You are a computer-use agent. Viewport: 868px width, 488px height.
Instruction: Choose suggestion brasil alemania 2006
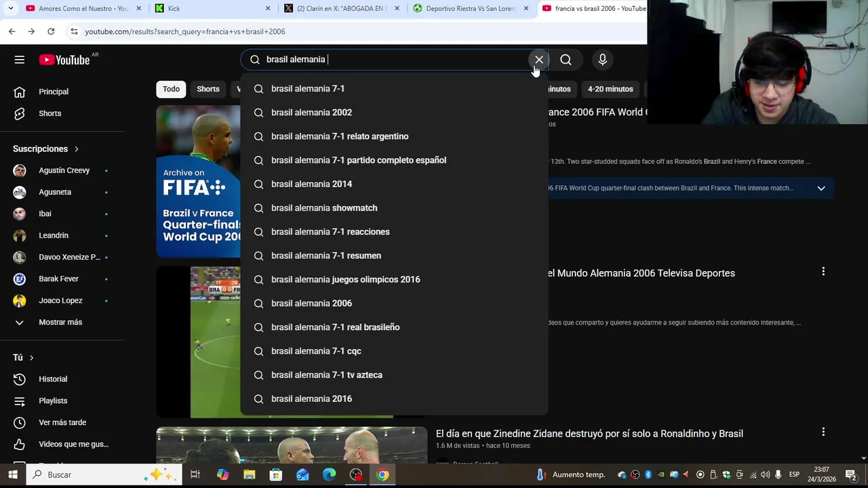tap(394, 303)
